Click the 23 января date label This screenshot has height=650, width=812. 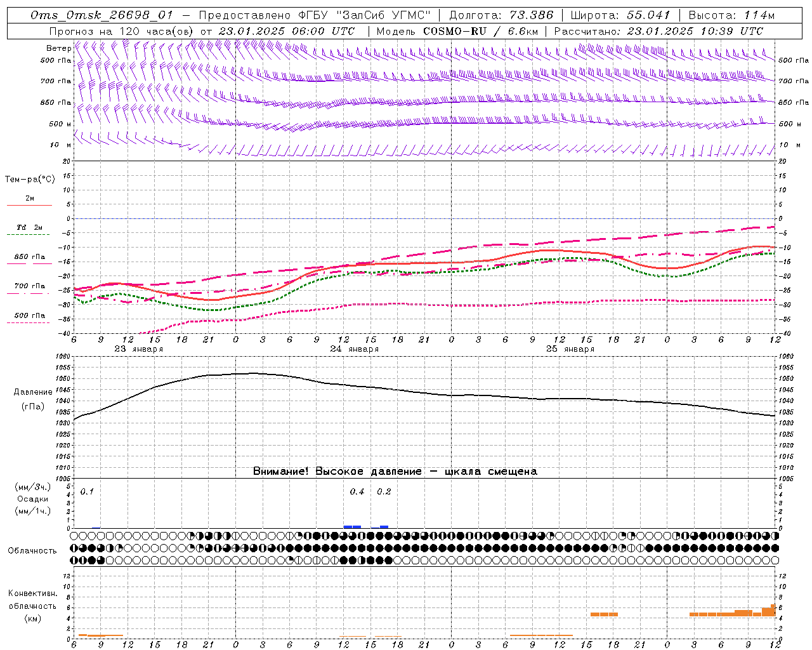(139, 349)
